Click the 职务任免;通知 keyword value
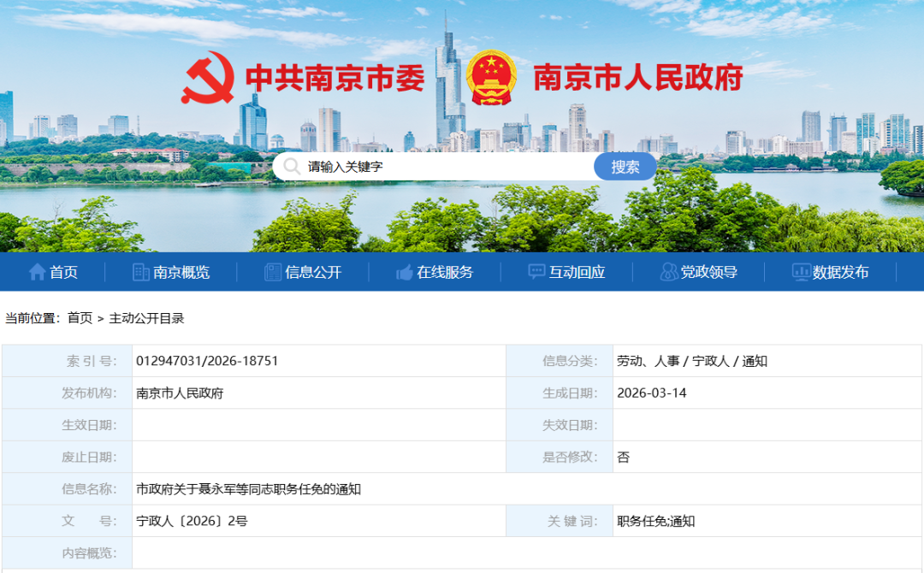This screenshot has height=573, width=924. coord(655,521)
